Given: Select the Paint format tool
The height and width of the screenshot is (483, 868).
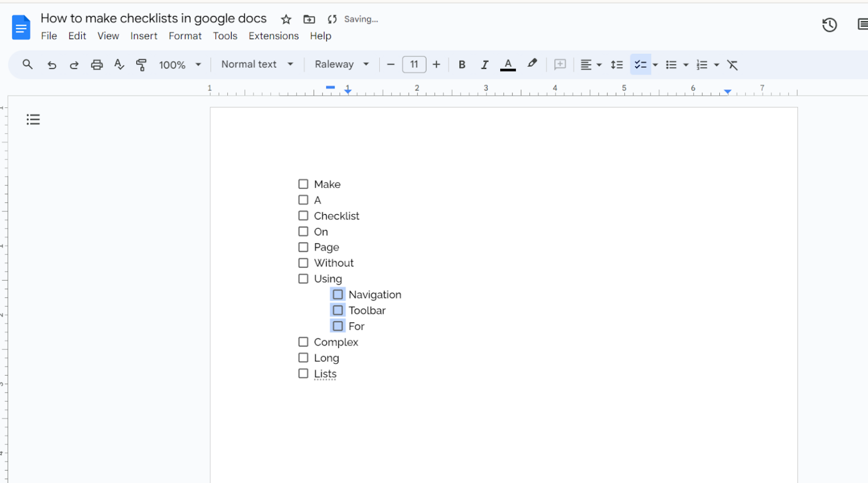Looking at the screenshot, I should [141, 64].
